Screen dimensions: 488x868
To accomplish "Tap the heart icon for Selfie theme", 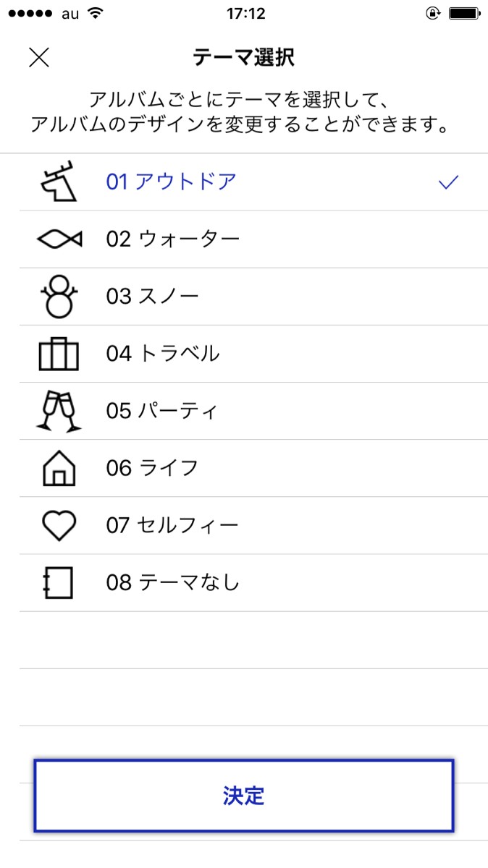I will (x=58, y=525).
